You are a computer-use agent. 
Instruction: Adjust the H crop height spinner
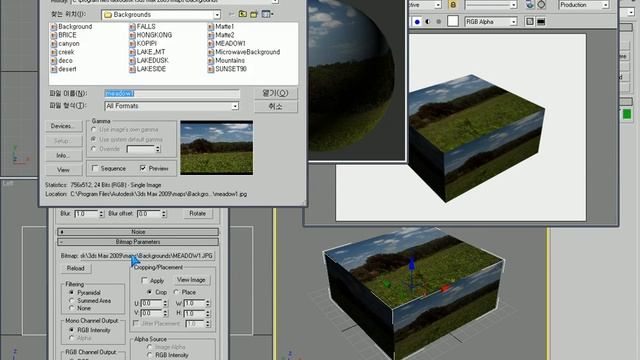click(x=208, y=313)
